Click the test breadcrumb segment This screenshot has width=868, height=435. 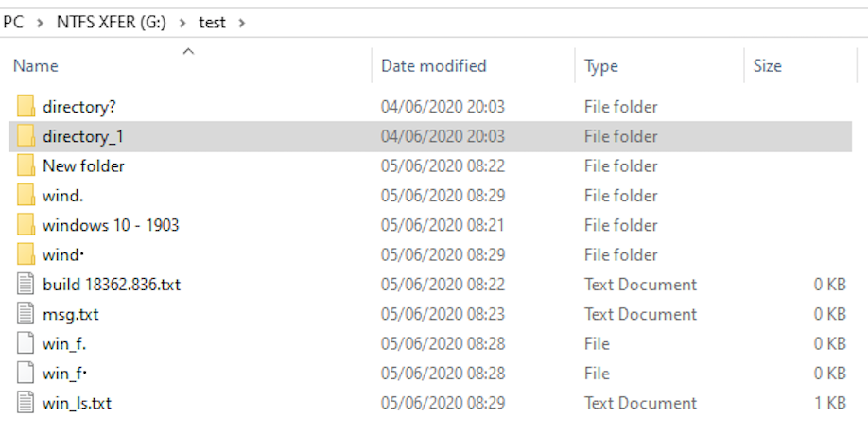pyautogui.click(x=212, y=22)
